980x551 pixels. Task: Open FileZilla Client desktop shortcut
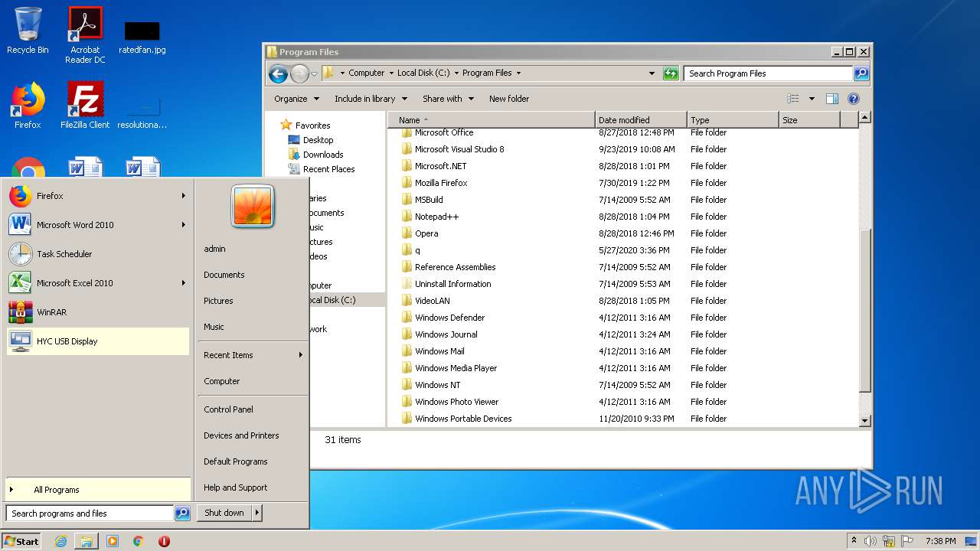[85, 106]
